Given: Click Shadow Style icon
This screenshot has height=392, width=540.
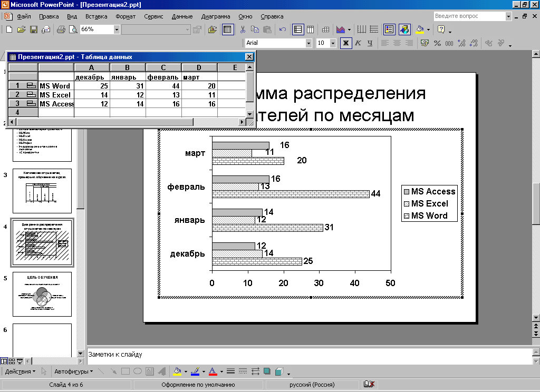Looking at the screenshot, I should click(267, 371).
